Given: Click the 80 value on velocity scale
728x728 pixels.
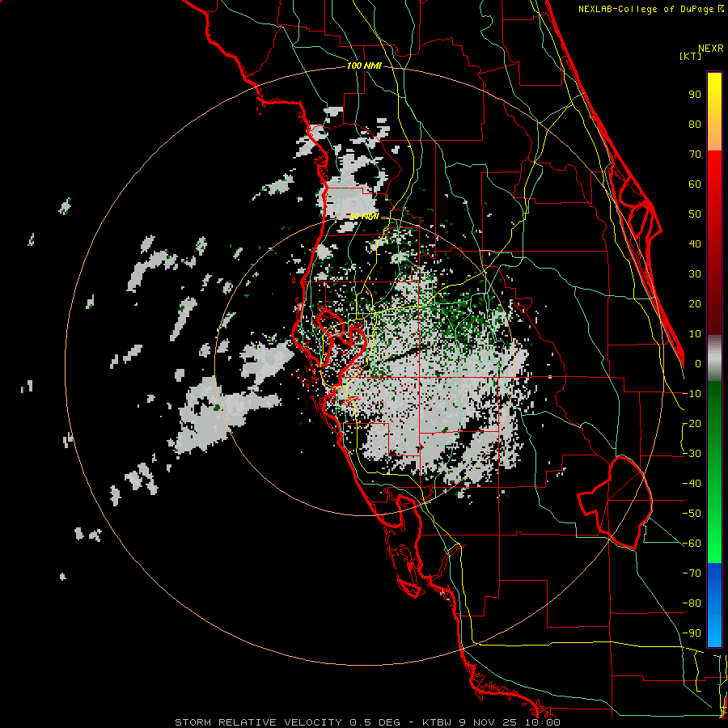Looking at the screenshot, I should 695,124.
